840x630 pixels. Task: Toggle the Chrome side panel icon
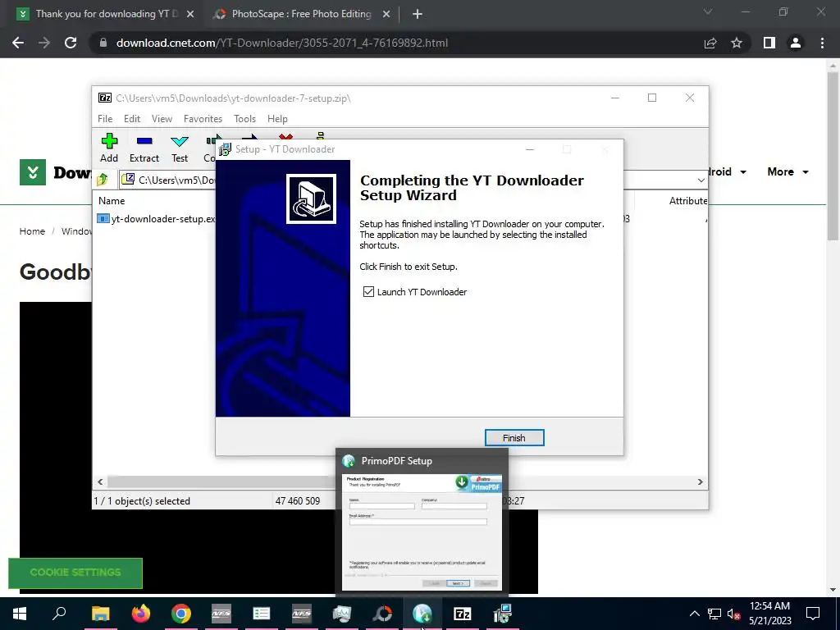pyautogui.click(x=769, y=43)
